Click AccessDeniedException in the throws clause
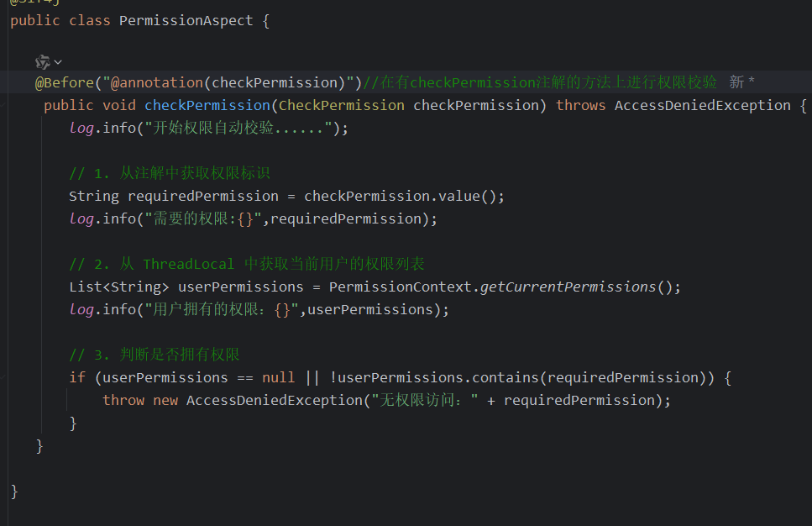The height and width of the screenshot is (526, 812). (x=702, y=105)
